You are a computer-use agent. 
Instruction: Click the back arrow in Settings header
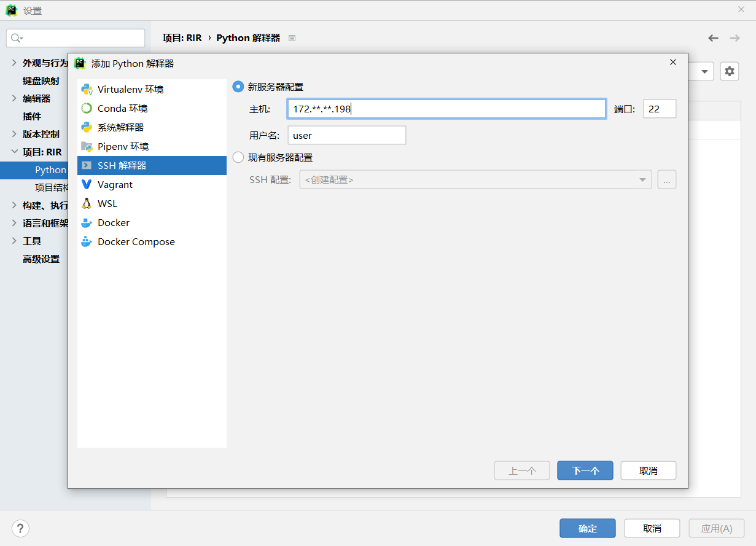coord(713,38)
